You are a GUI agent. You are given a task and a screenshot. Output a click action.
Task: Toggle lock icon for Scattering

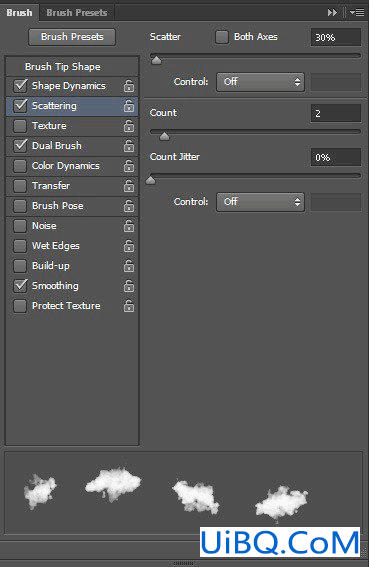pyautogui.click(x=129, y=106)
